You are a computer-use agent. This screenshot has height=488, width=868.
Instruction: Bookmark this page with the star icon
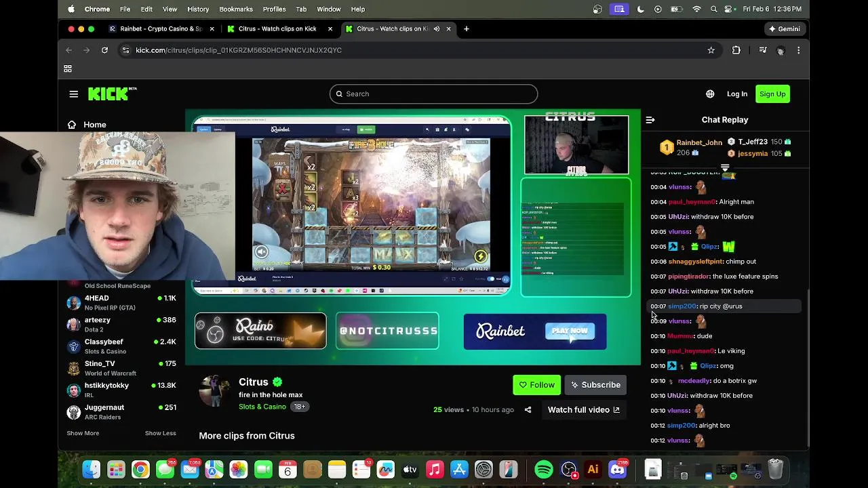pyautogui.click(x=711, y=50)
